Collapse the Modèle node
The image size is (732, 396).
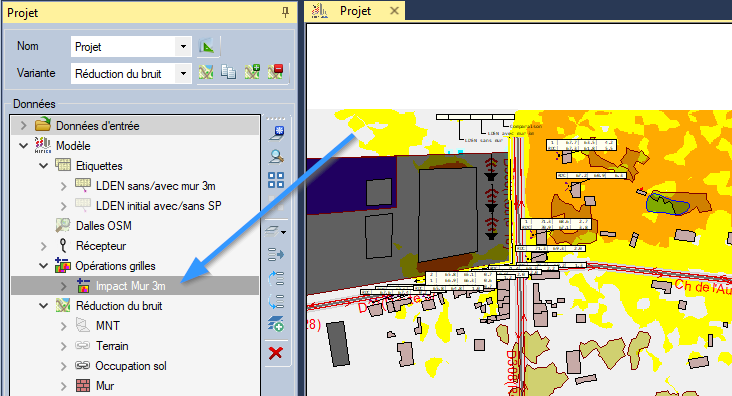point(23,146)
